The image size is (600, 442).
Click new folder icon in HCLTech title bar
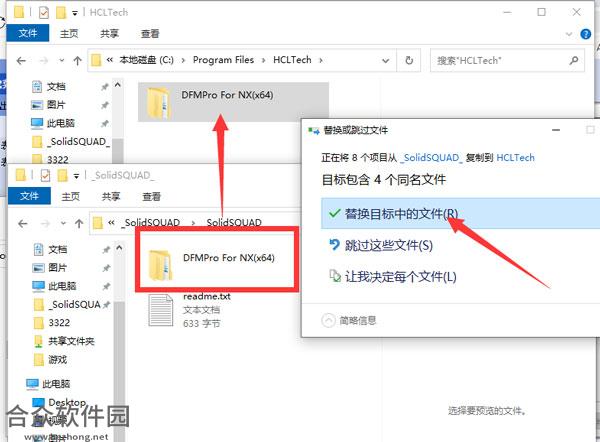60,13
